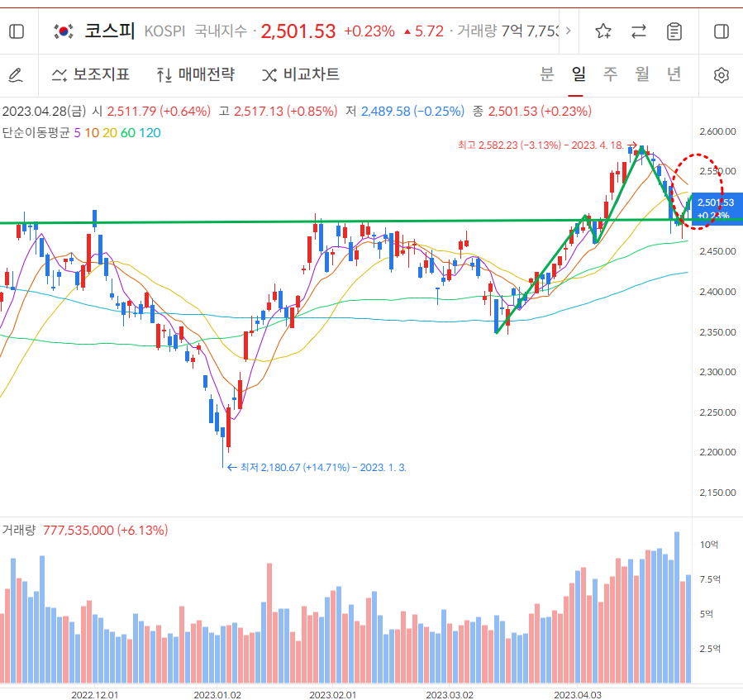Image resolution: width=743 pixels, height=700 pixels.
Task: Click the 2023.04.03 date axis label
Action: tap(578, 695)
